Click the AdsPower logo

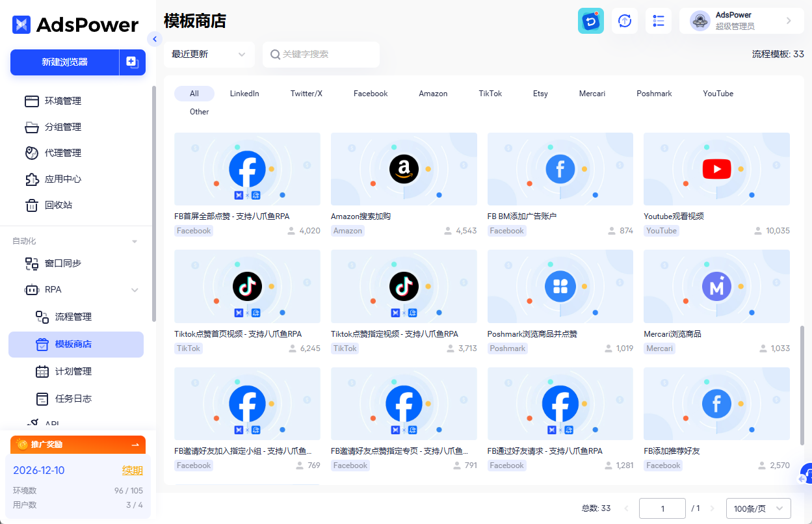point(75,25)
